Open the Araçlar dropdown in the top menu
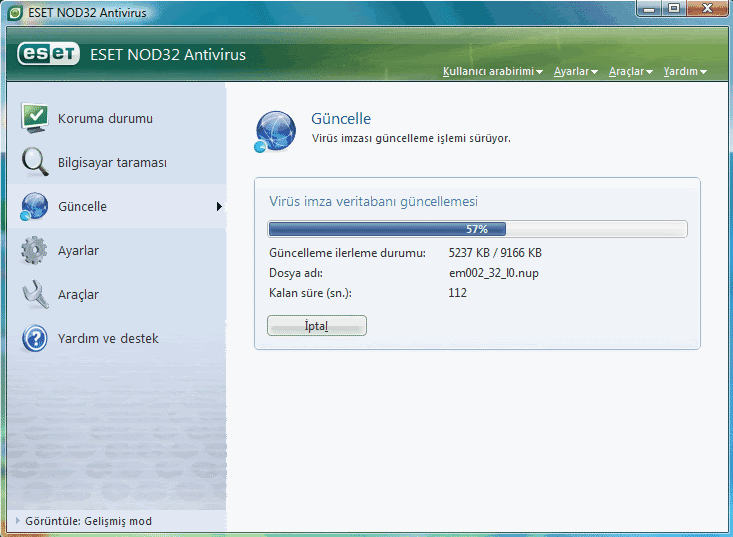This screenshot has height=537, width=733. coord(630,72)
